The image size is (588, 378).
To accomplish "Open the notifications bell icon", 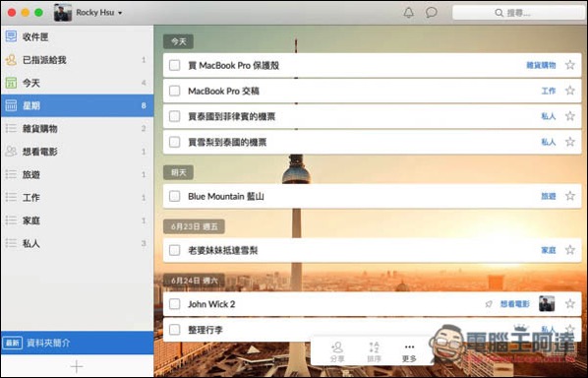I will click(408, 13).
